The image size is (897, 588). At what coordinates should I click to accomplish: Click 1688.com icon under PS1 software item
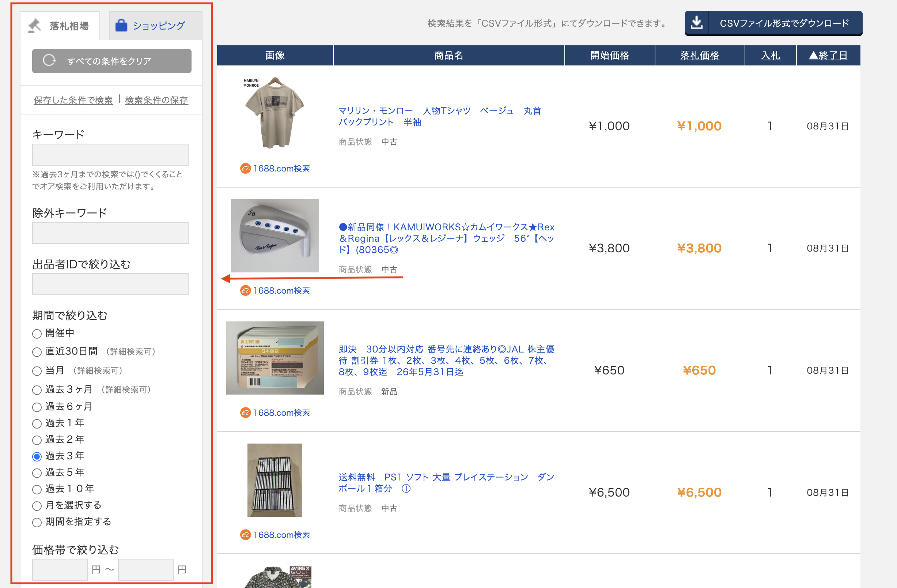245,535
